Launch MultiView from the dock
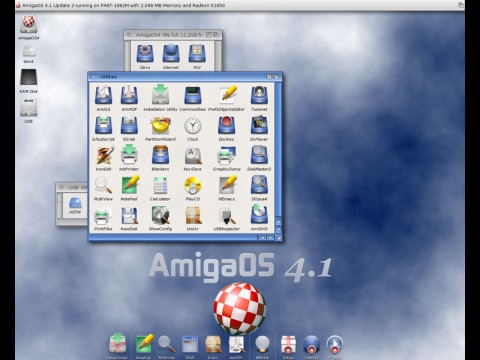 167,344
